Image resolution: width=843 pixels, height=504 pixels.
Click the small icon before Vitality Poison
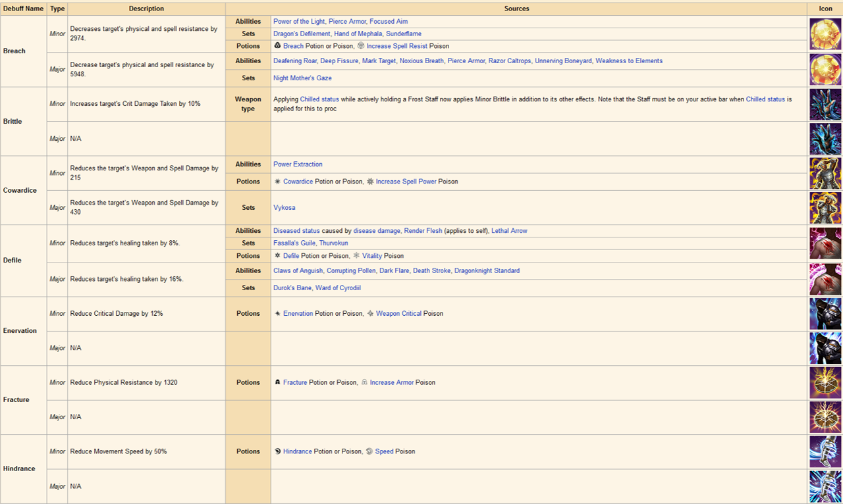(x=356, y=255)
